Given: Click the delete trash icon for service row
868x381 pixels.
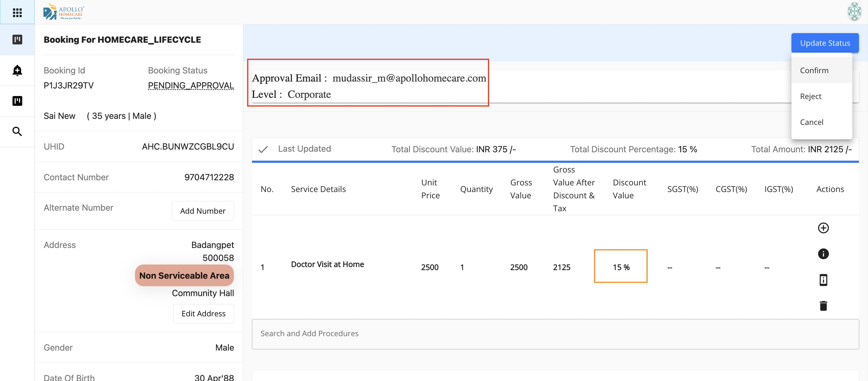Looking at the screenshot, I should [823, 305].
